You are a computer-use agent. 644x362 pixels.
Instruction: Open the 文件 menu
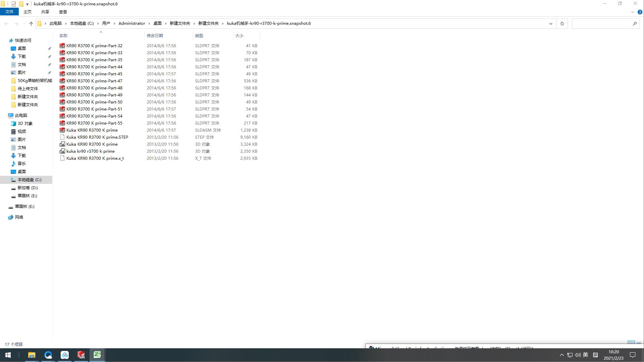[x=9, y=12]
